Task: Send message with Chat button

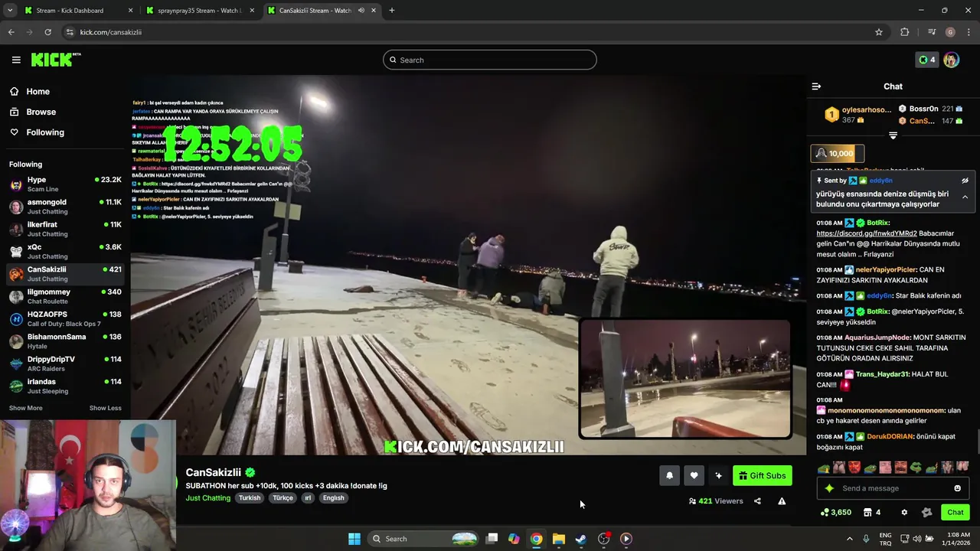Action: pyautogui.click(x=955, y=512)
